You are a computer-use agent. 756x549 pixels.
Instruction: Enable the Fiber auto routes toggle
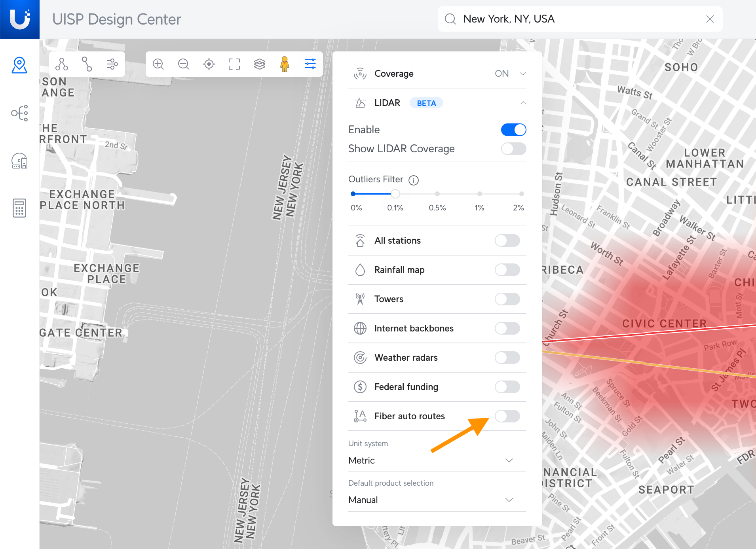pyautogui.click(x=507, y=416)
